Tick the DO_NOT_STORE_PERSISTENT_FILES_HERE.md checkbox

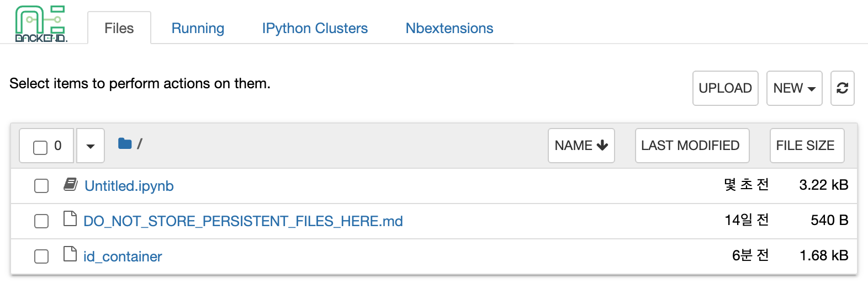(41, 221)
